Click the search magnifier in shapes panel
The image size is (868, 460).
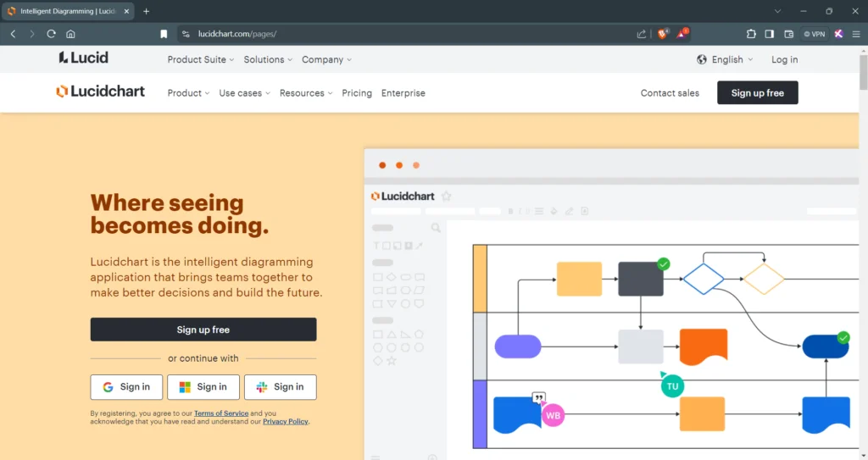pyautogui.click(x=436, y=228)
